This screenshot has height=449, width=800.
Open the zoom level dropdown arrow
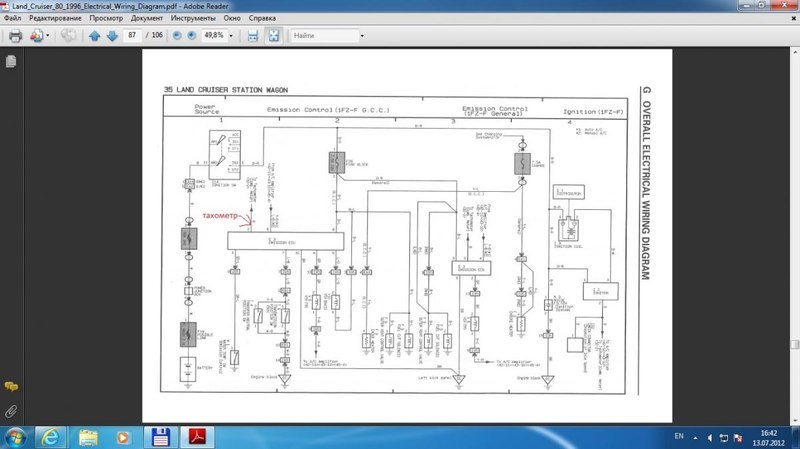point(231,36)
